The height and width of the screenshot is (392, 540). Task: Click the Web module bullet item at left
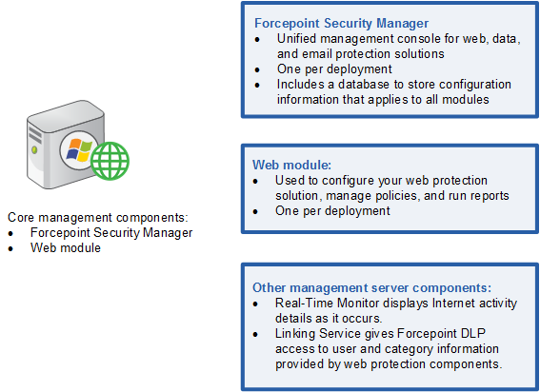[x=66, y=247]
